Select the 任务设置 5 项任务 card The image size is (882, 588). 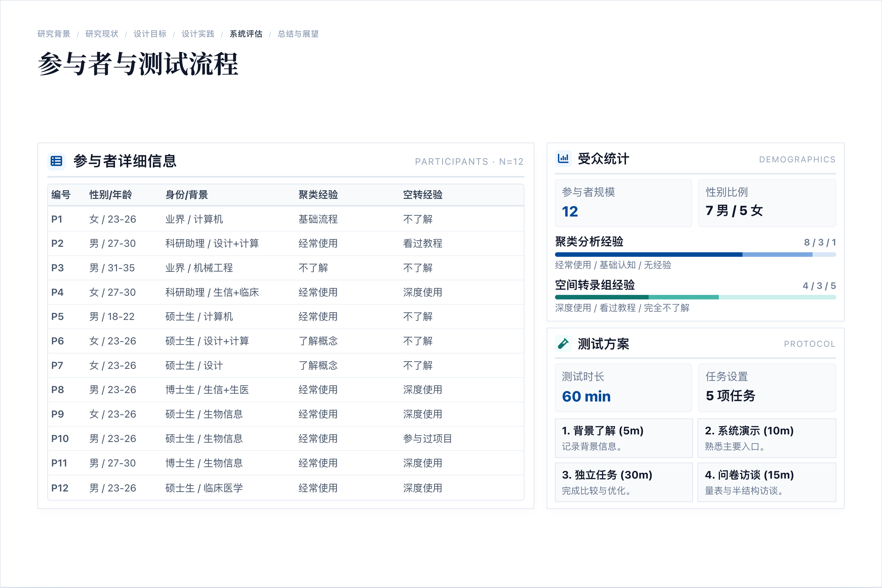pyautogui.click(x=767, y=388)
